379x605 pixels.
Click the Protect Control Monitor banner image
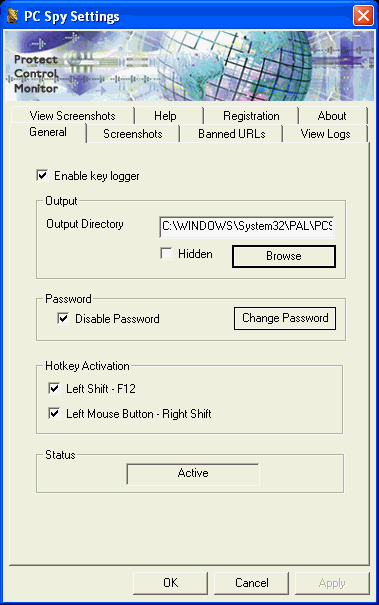point(189,66)
